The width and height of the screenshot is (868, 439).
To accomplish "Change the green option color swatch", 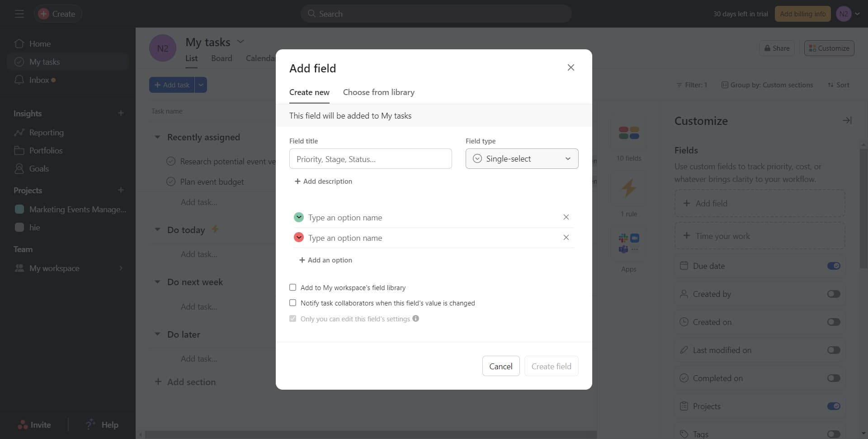I will 298,217.
